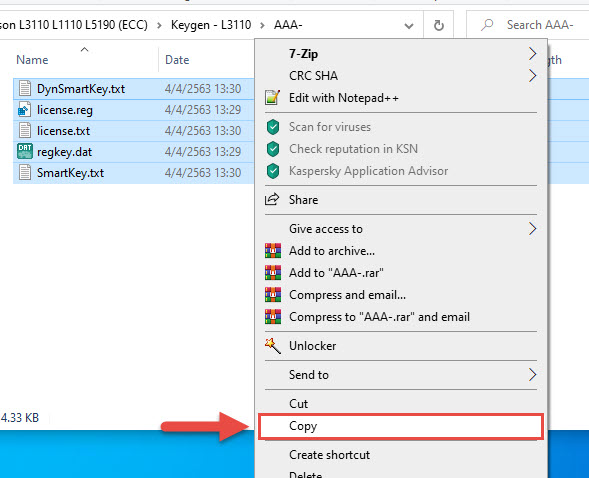Screen dimensions: 589x478
Task: Open the CRC SHA menu entry
Action: tap(401, 75)
